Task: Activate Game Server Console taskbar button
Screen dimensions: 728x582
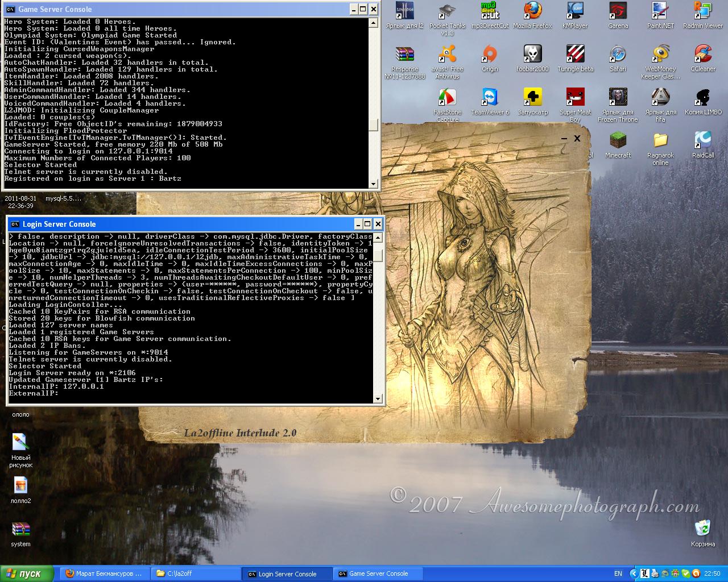Action: (x=378, y=573)
